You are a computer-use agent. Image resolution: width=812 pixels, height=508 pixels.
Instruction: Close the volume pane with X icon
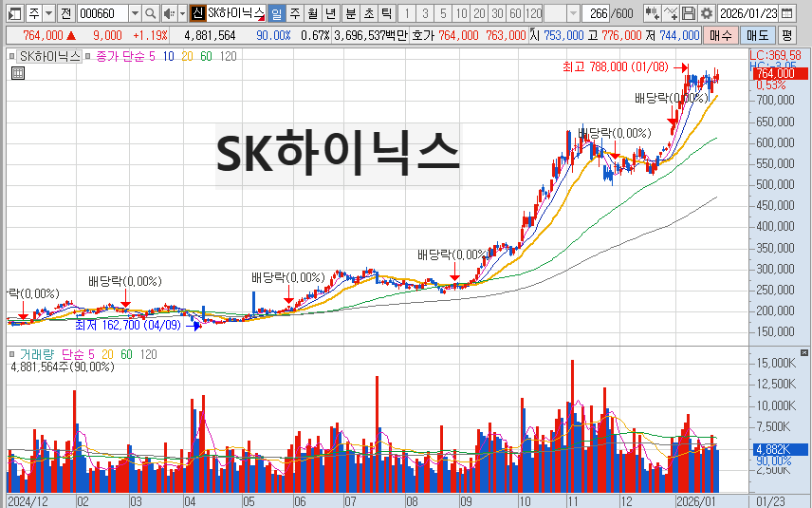click(x=804, y=352)
